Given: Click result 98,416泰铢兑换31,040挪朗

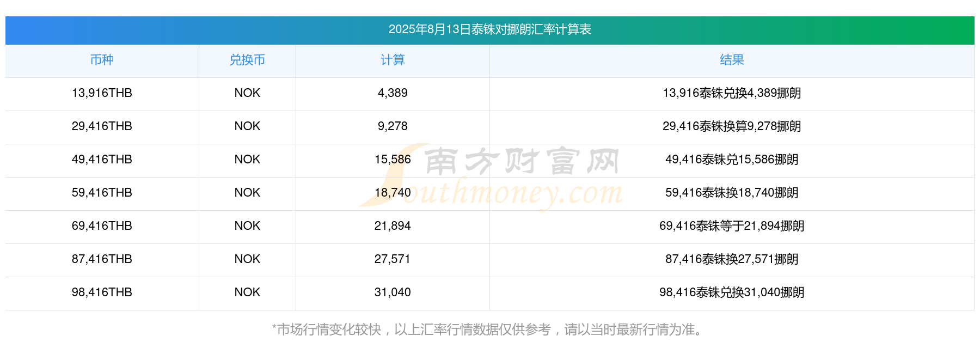Looking at the screenshot, I should tap(732, 292).
